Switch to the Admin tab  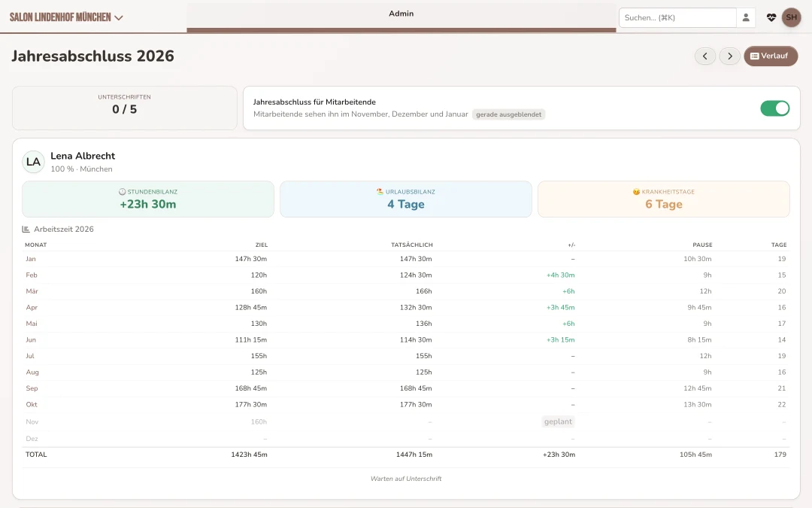[x=401, y=14]
